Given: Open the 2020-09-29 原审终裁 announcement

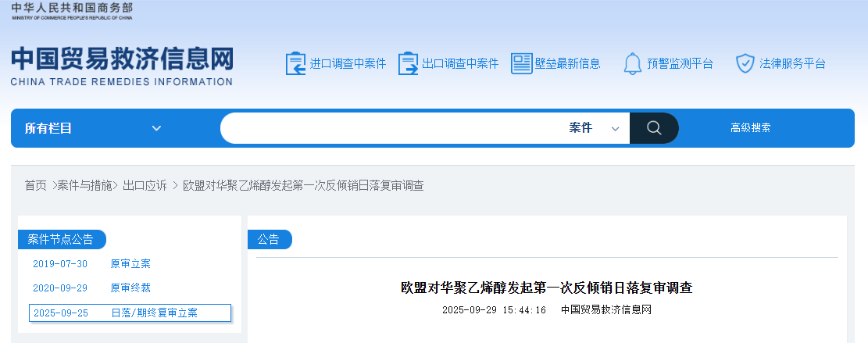Looking at the screenshot, I should (130, 288).
